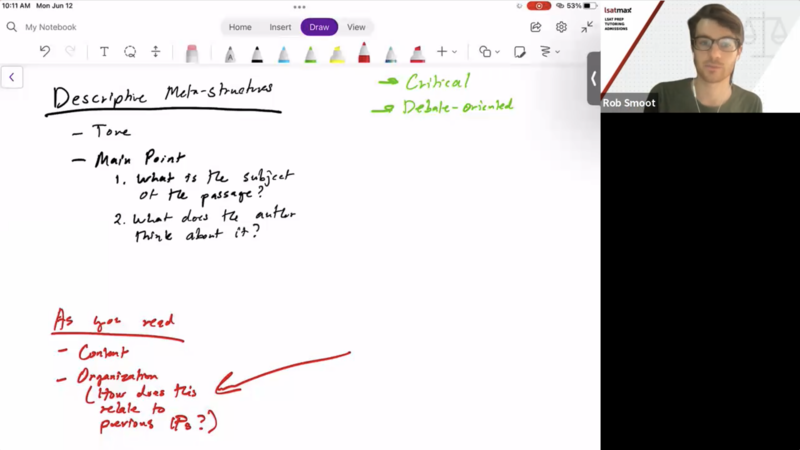
Task: Pick the red pen
Action: pos(364,53)
